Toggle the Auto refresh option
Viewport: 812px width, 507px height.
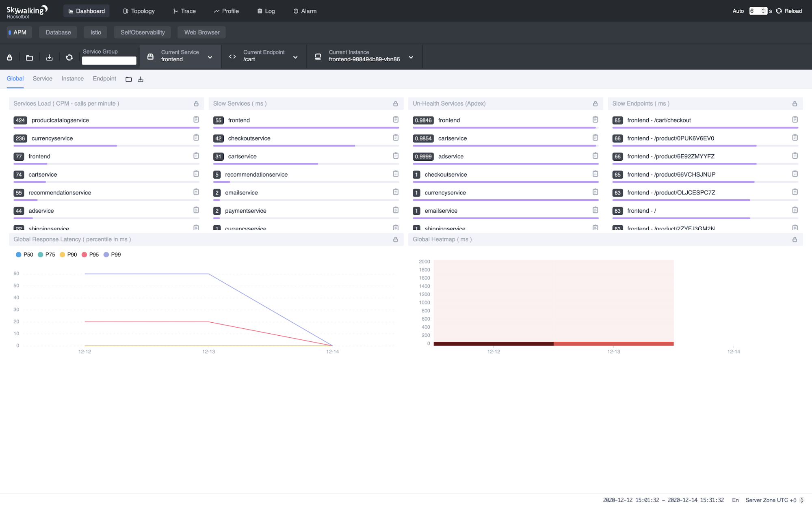click(738, 11)
